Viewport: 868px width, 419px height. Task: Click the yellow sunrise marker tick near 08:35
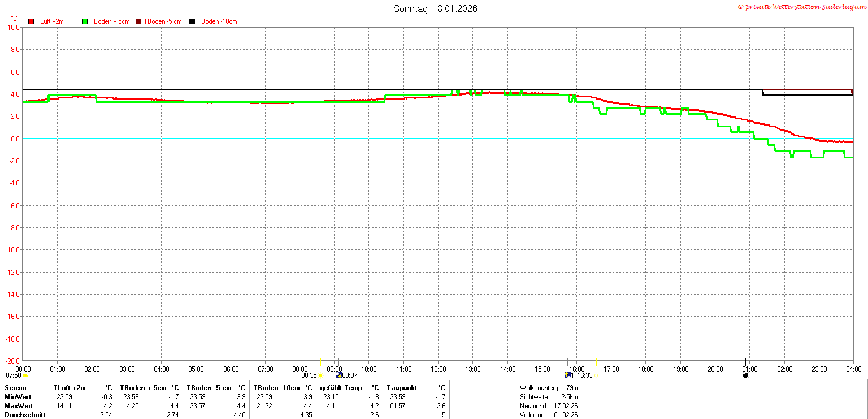[320, 362]
